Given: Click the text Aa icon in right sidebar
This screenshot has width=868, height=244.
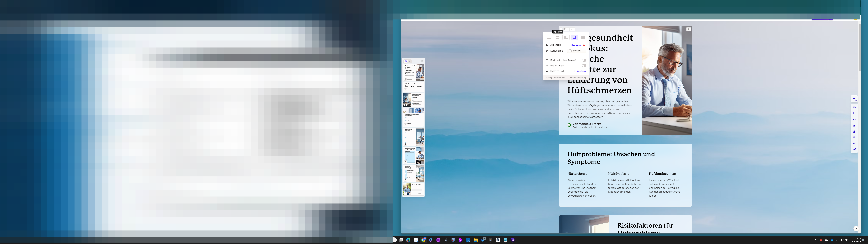Looking at the screenshot, I should 854,120.
